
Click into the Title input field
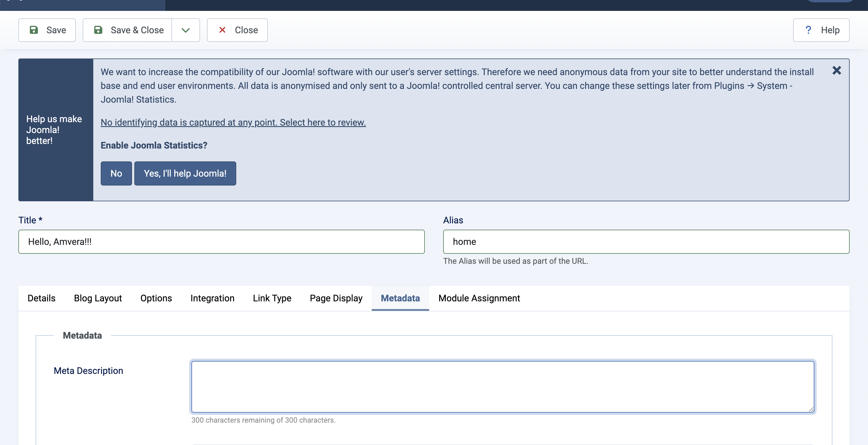tap(221, 242)
